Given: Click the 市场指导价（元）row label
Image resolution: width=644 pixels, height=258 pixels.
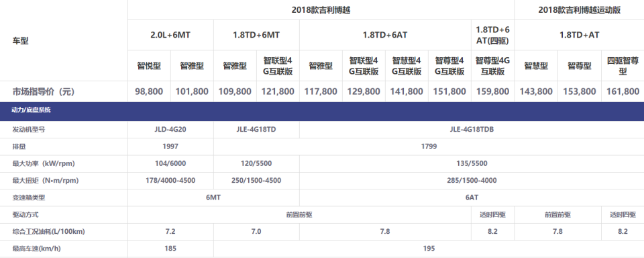Looking at the screenshot, I should click(44, 91).
